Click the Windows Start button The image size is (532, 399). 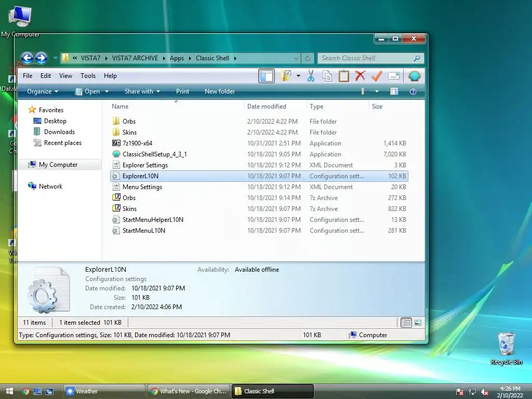point(10,391)
